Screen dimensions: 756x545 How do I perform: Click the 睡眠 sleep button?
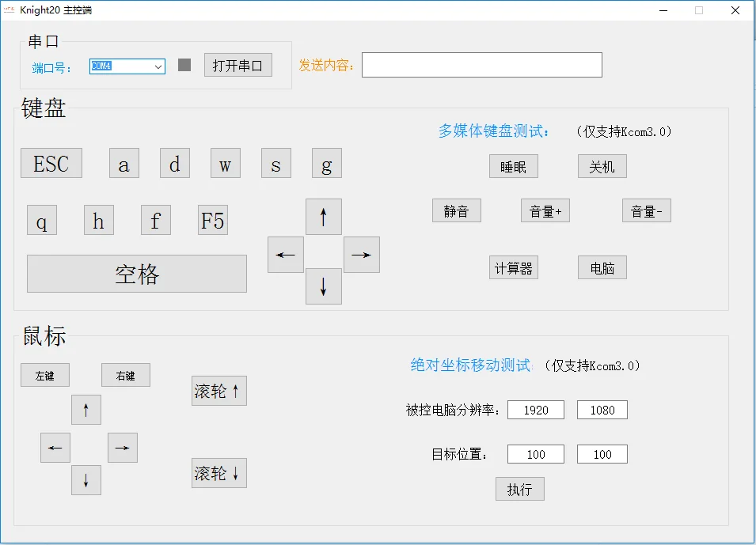point(514,166)
